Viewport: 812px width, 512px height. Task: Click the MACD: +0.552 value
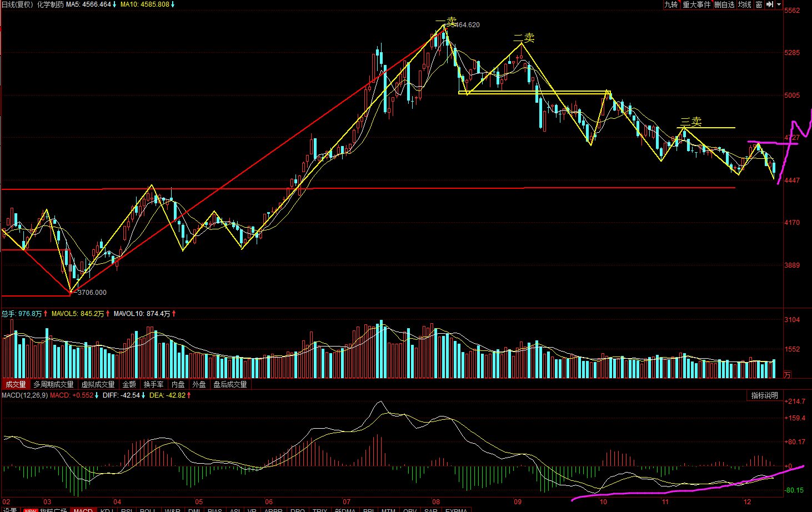point(72,395)
